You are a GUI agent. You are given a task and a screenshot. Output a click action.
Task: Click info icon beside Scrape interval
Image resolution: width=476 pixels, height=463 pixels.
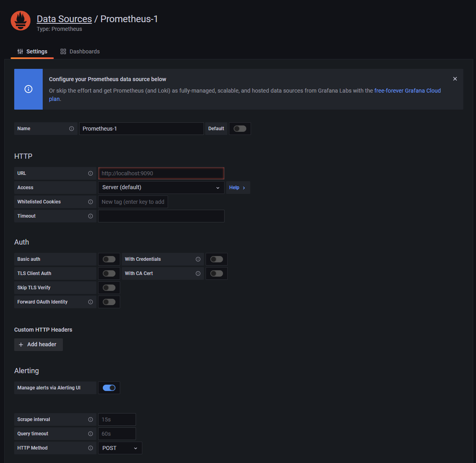click(91, 419)
